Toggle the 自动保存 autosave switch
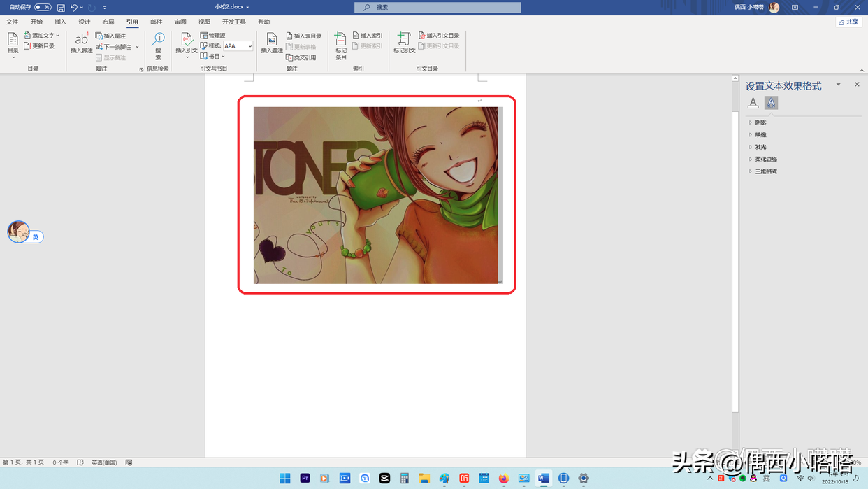Viewport: 868px width, 489px height. pos(43,8)
